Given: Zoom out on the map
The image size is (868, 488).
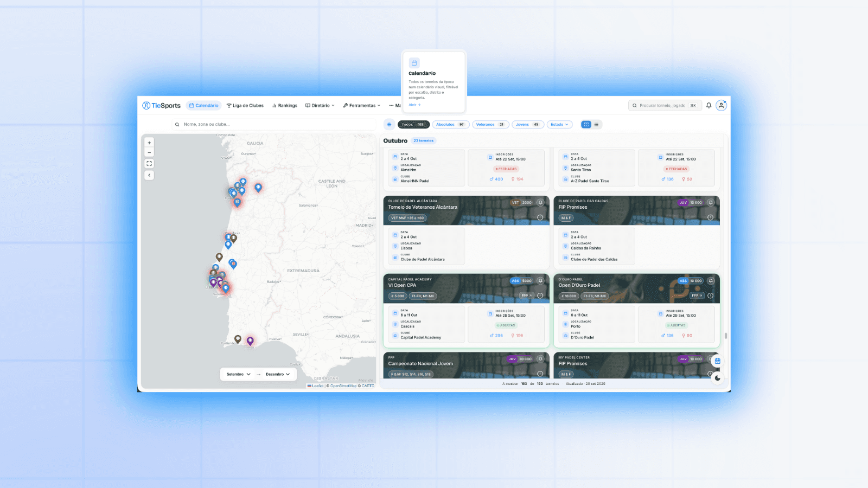Looking at the screenshot, I should 149,152.
